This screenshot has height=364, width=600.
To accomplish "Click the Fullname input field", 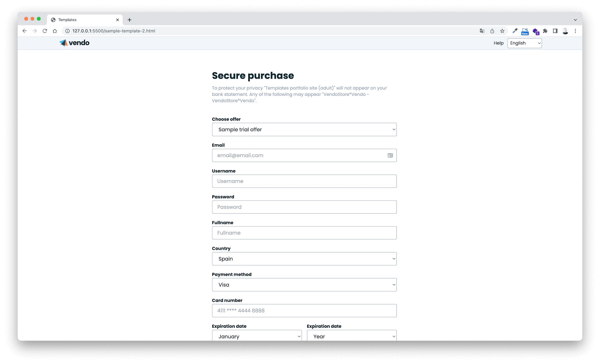I will click(304, 233).
